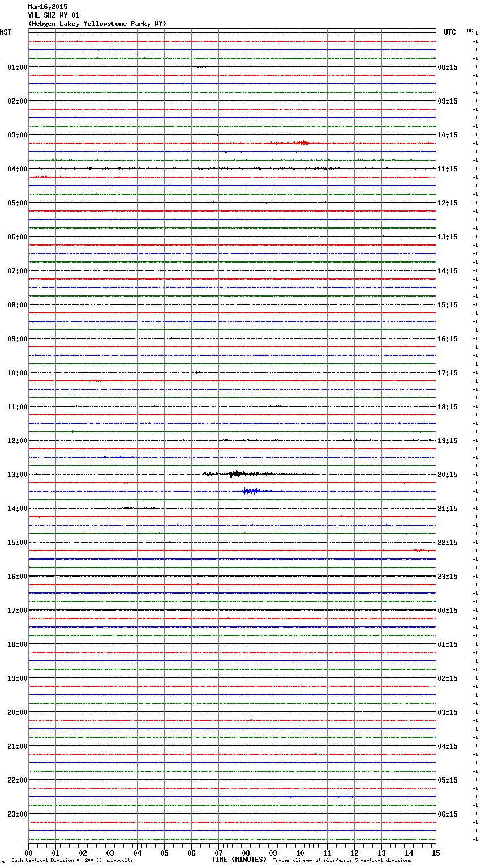The image size is (481, 868).
Task: Click the 14:00 MST time label
Action: 18,509
